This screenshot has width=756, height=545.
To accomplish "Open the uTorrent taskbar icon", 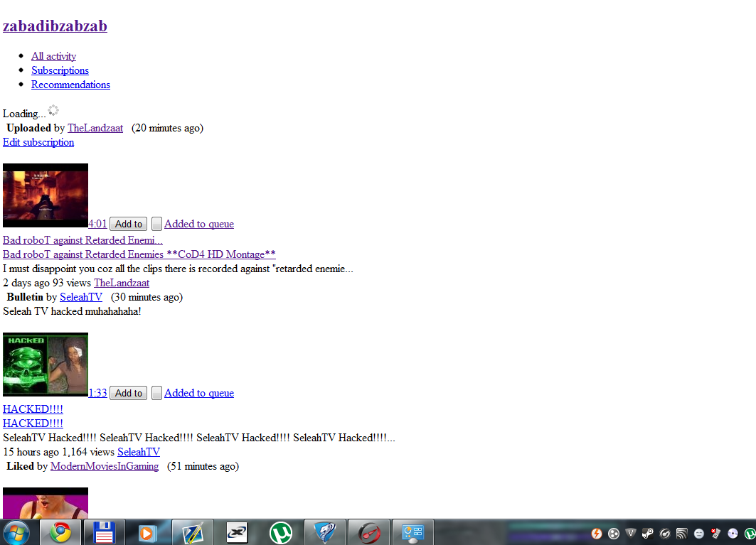I will point(281,533).
